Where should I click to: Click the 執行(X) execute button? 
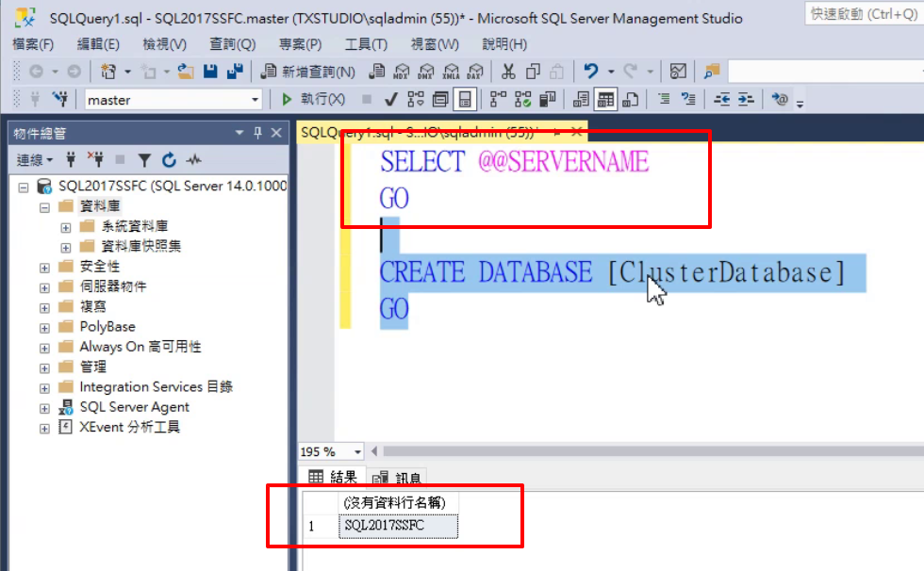click(x=313, y=99)
